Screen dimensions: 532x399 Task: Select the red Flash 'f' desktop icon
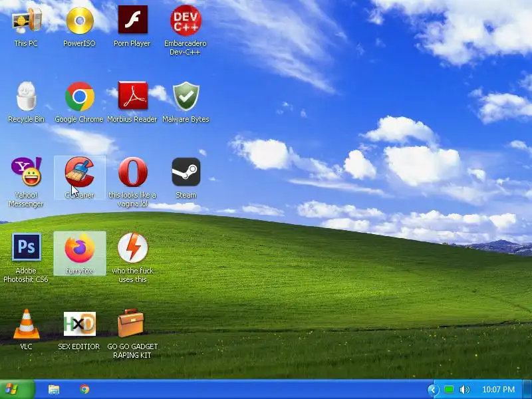(x=132, y=19)
